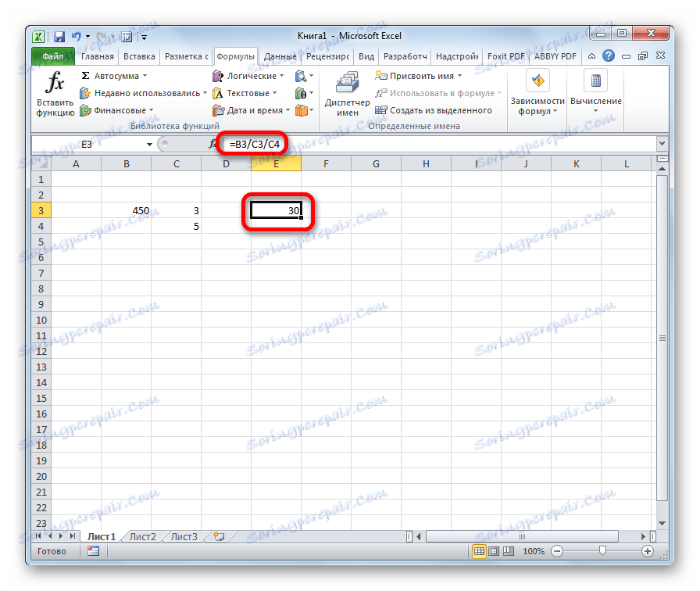This screenshot has width=700, height=591.
Task: Switch to the Данные tab
Action: tap(280, 57)
